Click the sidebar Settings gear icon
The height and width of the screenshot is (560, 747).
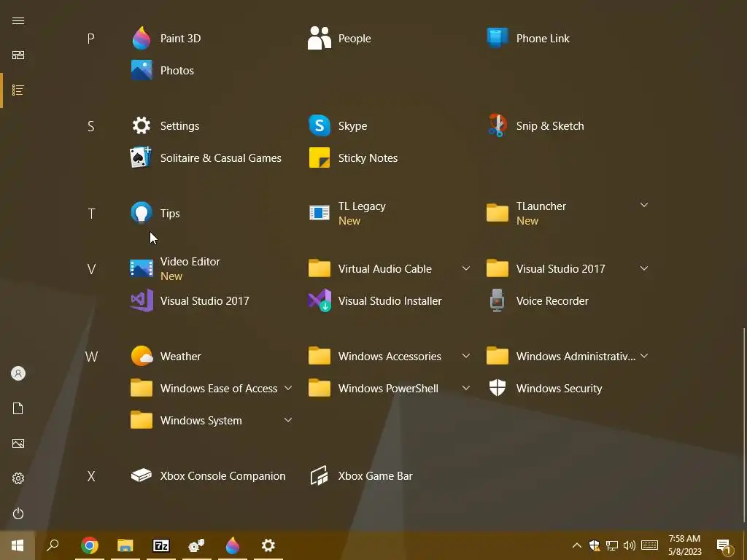(18, 478)
